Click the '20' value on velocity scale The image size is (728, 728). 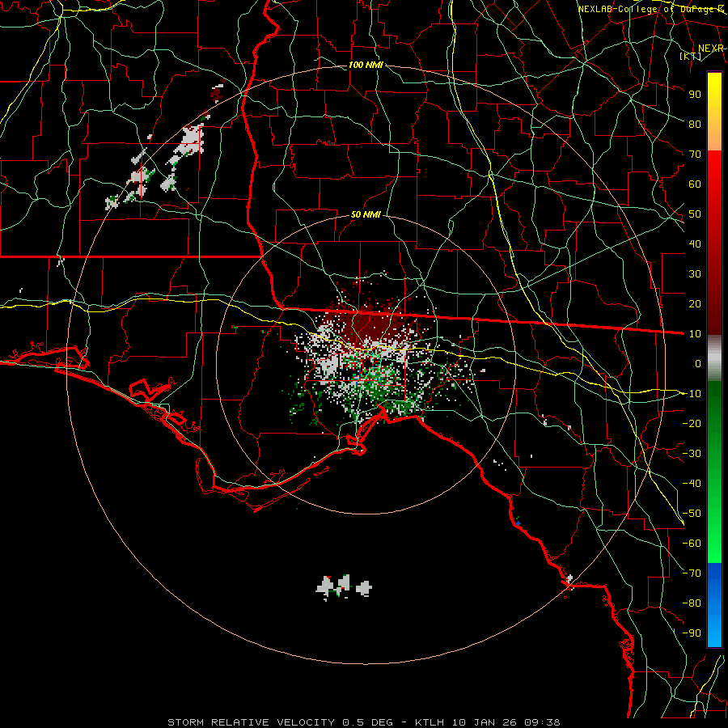click(x=695, y=303)
